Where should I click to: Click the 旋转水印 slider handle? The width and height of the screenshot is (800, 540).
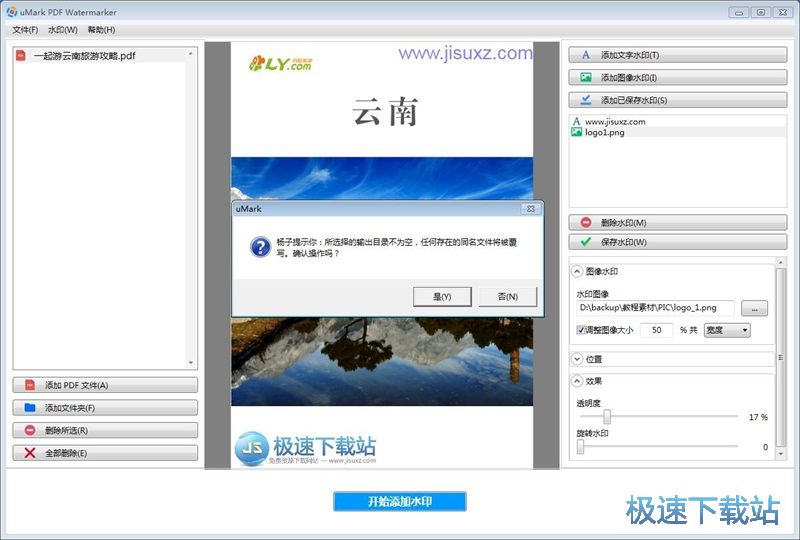[x=580, y=447]
